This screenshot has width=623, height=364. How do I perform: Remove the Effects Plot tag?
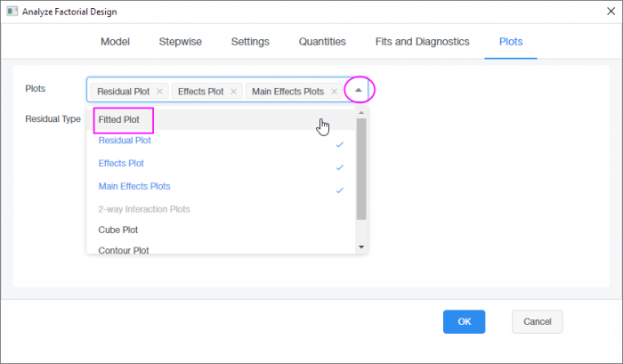(233, 91)
